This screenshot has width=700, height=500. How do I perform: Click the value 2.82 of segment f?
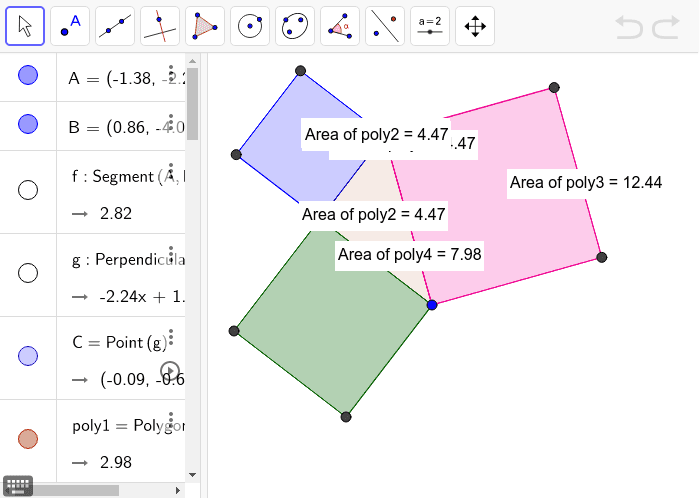click(x=116, y=213)
